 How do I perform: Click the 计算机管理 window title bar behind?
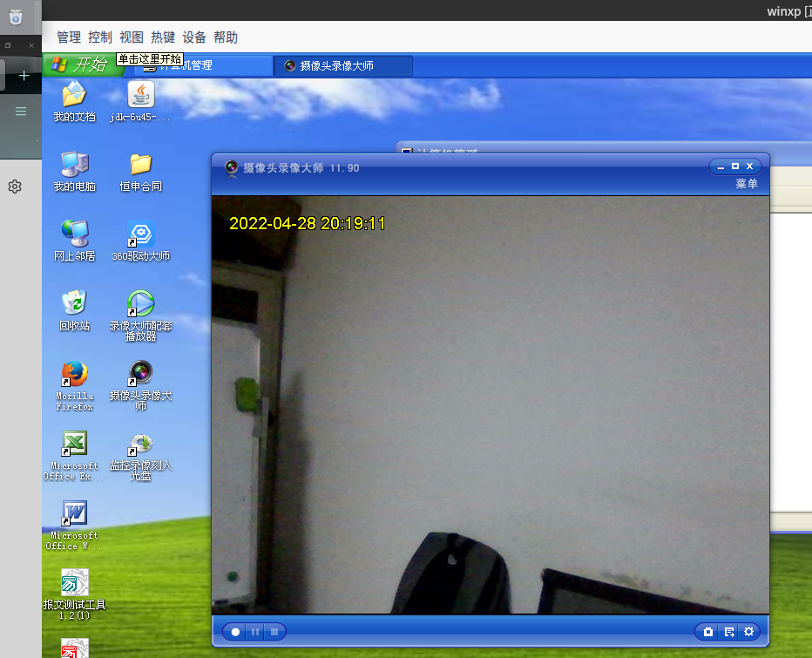coord(603,149)
